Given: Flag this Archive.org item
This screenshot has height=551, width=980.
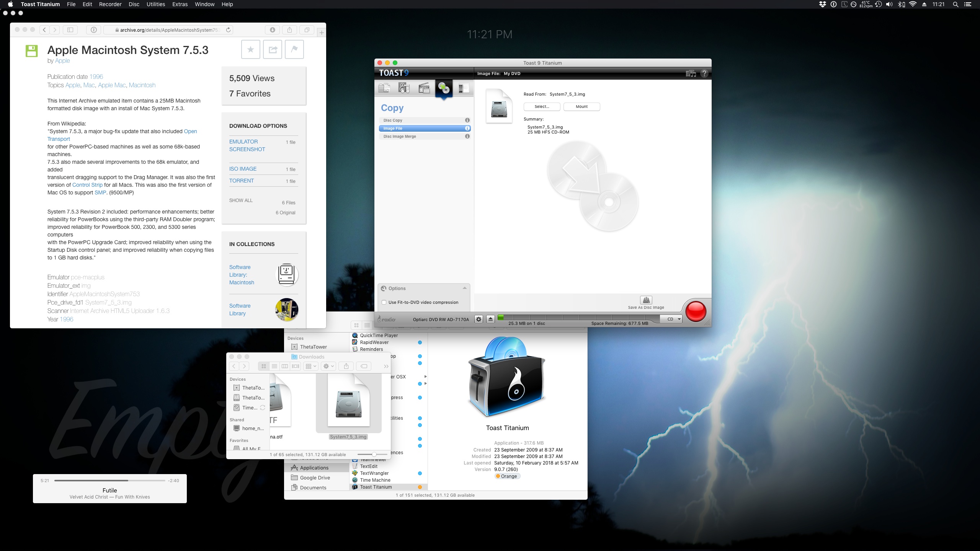Looking at the screenshot, I should pos(294,49).
